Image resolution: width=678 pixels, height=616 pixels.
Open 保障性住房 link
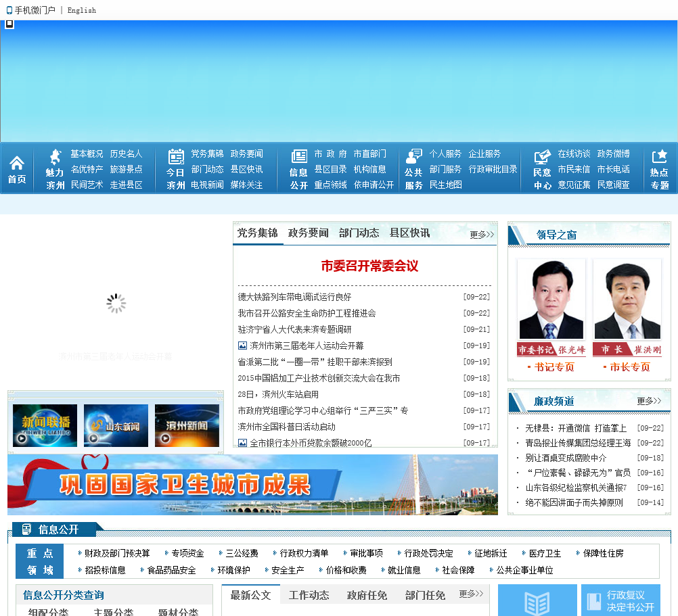603,553
